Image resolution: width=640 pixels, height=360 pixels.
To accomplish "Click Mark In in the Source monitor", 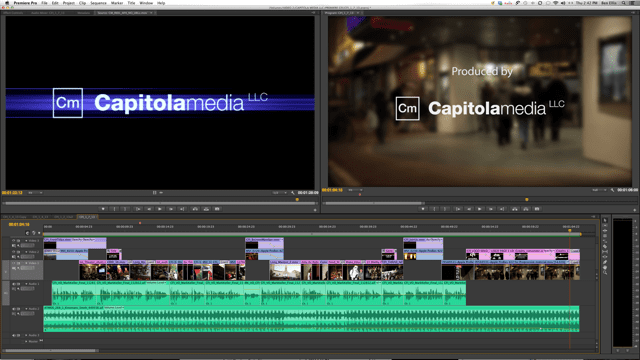I will pos(114,209).
